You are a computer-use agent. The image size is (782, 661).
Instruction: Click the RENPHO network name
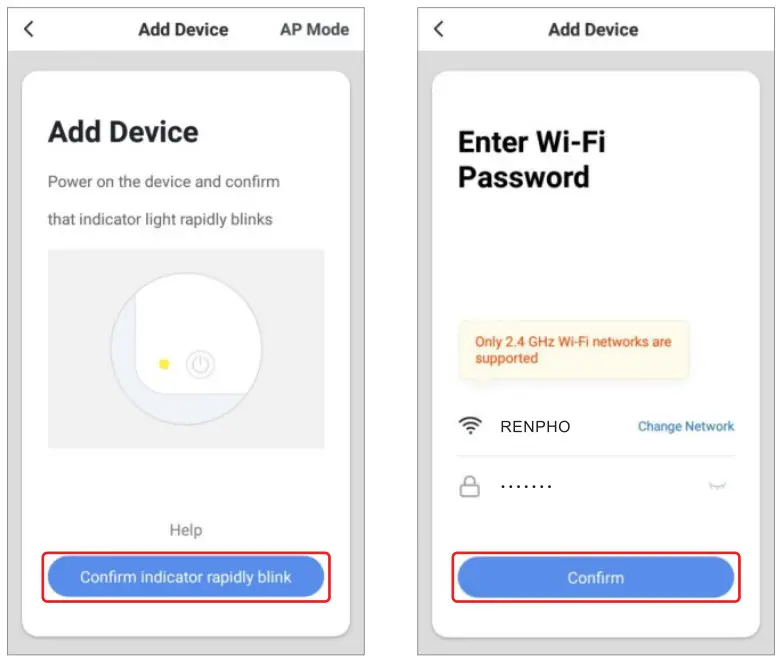(x=535, y=427)
